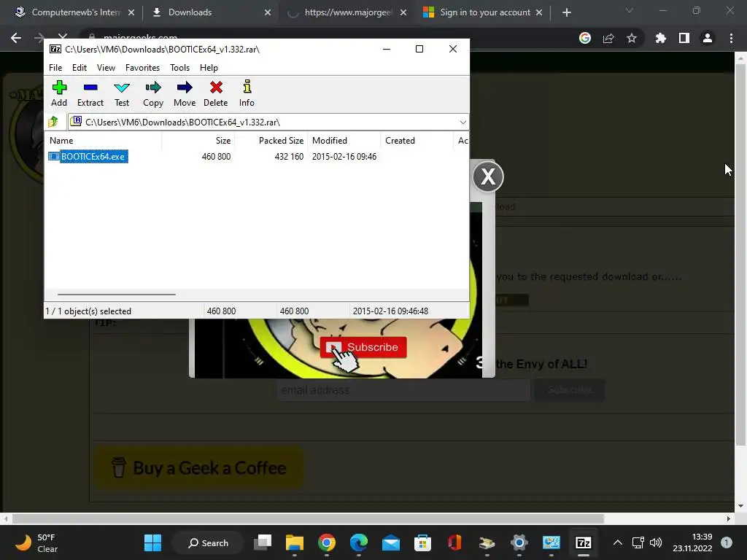Select the Copy toolbar icon
This screenshot has width=747, height=560.
coord(153,93)
